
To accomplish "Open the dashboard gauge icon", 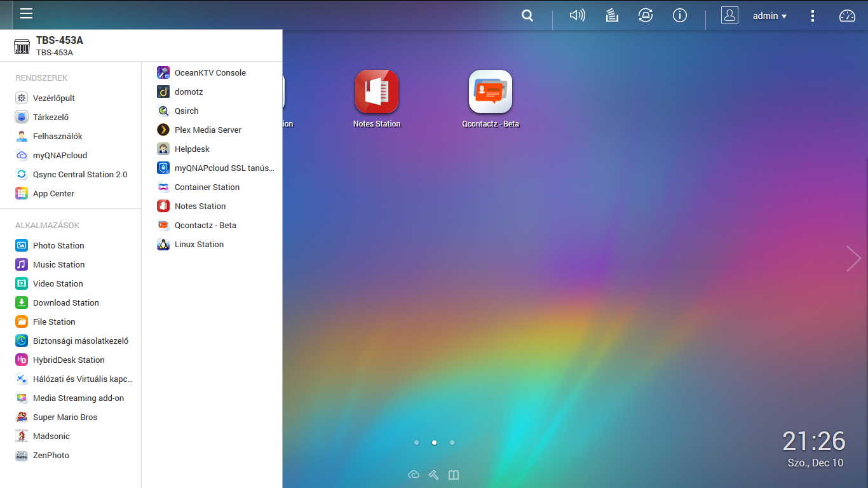I will coord(847,16).
